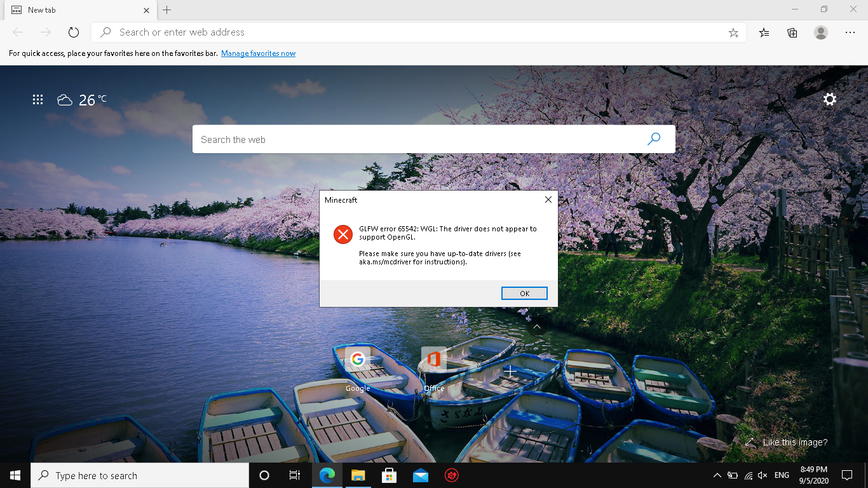The image size is (868, 488).
Task: Open the Favorites list icon
Action: pyautogui.click(x=764, y=32)
